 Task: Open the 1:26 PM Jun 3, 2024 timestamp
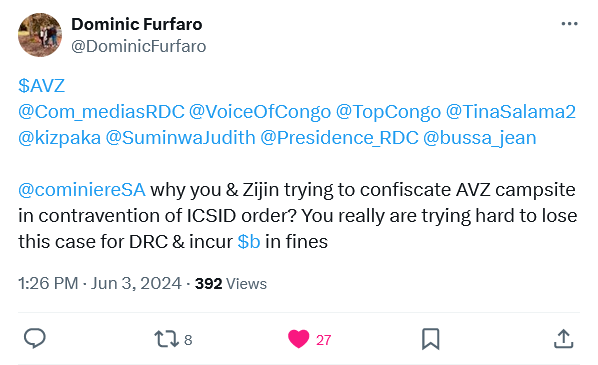(x=100, y=283)
